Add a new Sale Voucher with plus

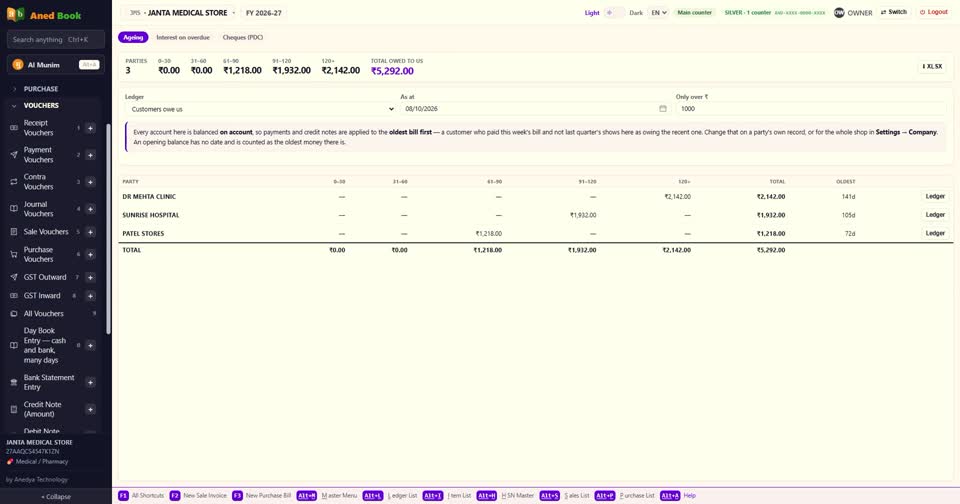click(x=90, y=232)
